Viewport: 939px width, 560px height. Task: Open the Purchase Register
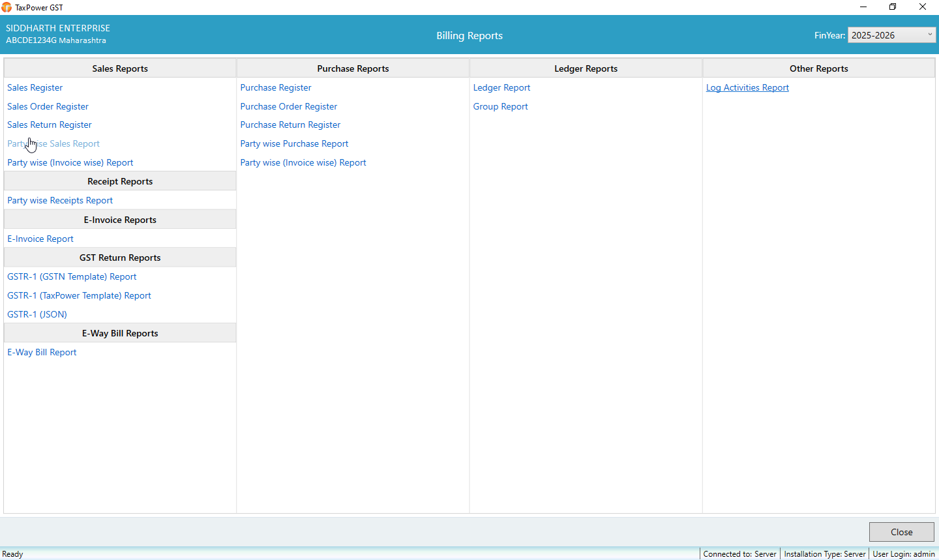coord(276,87)
